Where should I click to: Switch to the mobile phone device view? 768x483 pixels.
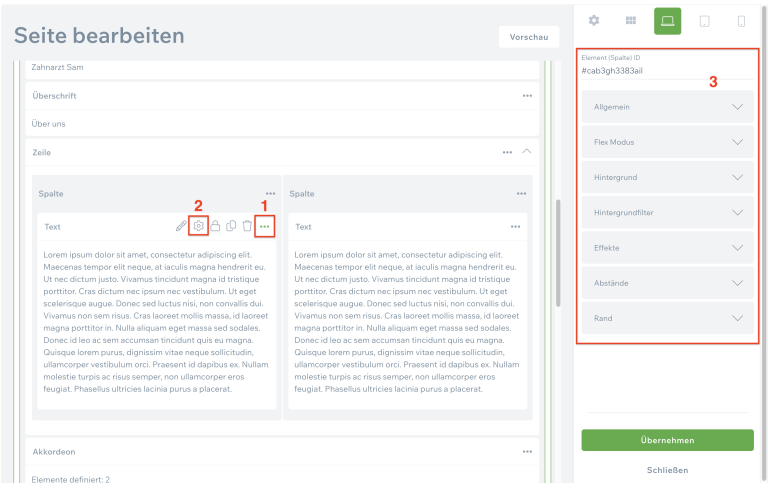point(741,21)
